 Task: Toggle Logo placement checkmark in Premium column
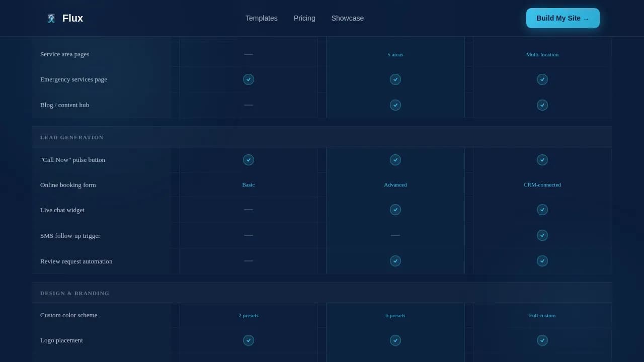point(542,340)
